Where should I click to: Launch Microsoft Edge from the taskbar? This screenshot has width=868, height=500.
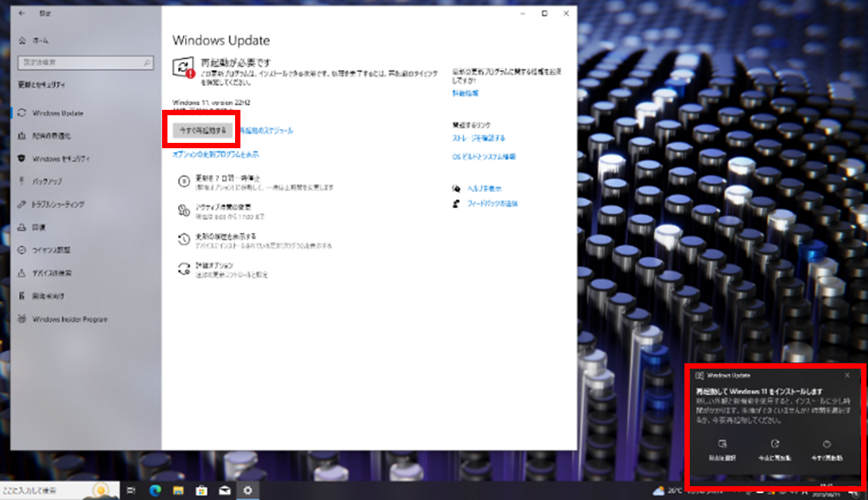pos(155,491)
